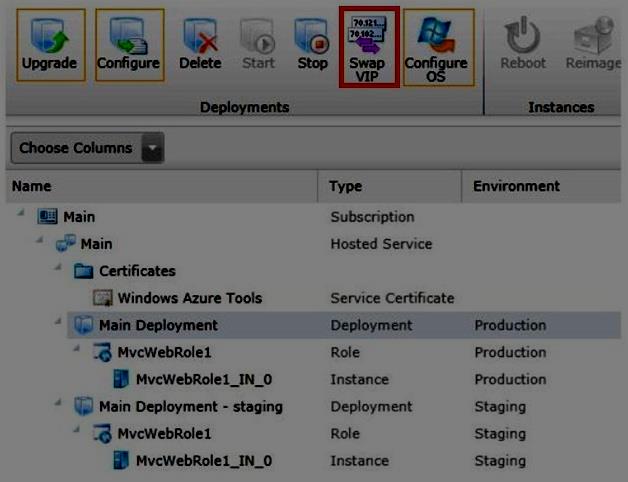Click the Windows Azure Tools certificate icon

pos(103,298)
